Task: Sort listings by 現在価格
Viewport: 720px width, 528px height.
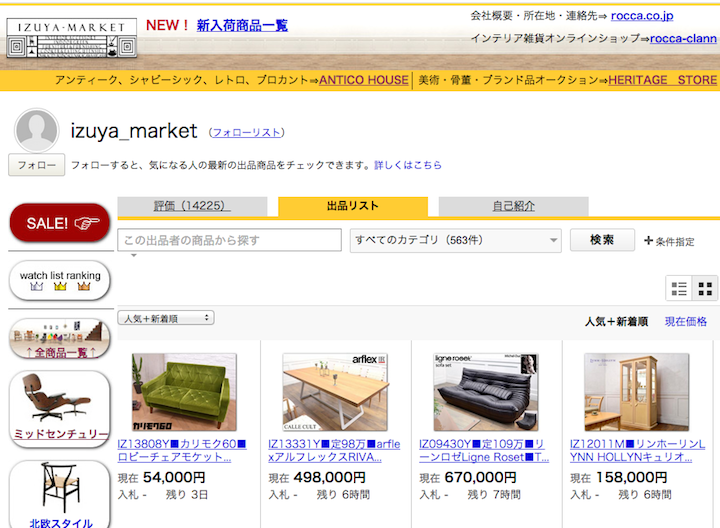Action: pyautogui.click(x=686, y=321)
